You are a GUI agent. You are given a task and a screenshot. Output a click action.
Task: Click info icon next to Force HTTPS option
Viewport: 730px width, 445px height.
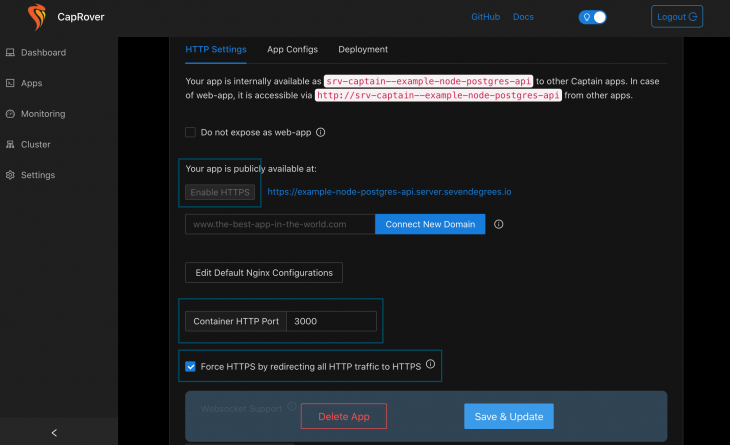click(x=431, y=364)
